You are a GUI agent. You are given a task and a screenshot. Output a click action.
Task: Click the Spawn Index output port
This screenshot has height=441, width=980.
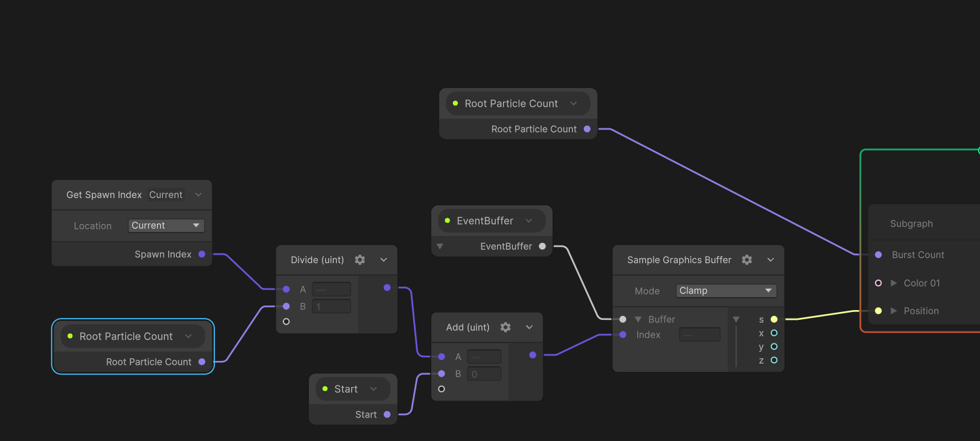tap(203, 254)
